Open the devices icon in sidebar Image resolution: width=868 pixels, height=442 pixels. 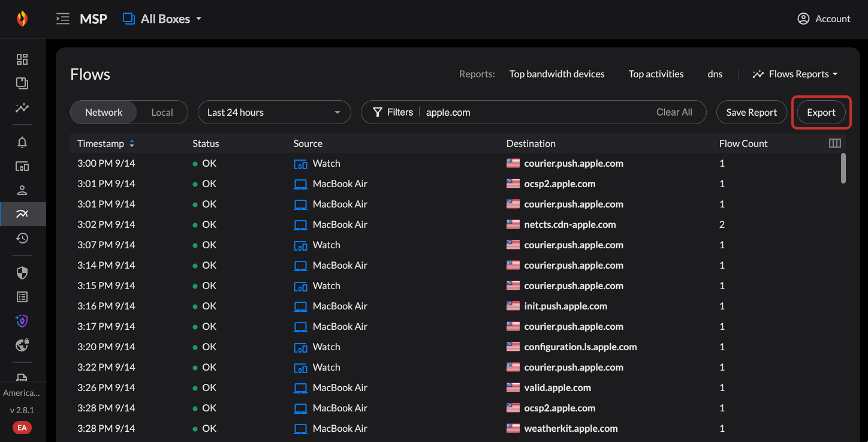(x=22, y=166)
